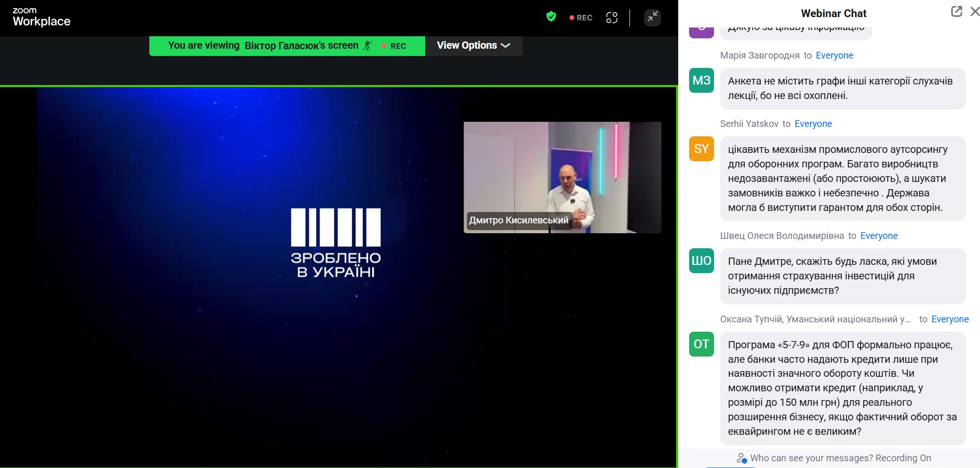The height and width of the screenshot is (468, 980).
Task: Click the ШО avatar of Швец Олеся
Action: 702,261
